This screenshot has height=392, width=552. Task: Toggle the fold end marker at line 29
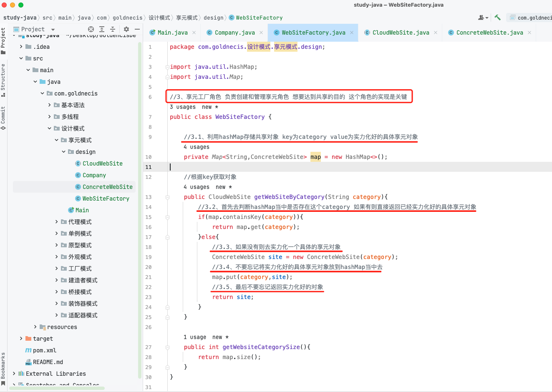tap(167, 367)
